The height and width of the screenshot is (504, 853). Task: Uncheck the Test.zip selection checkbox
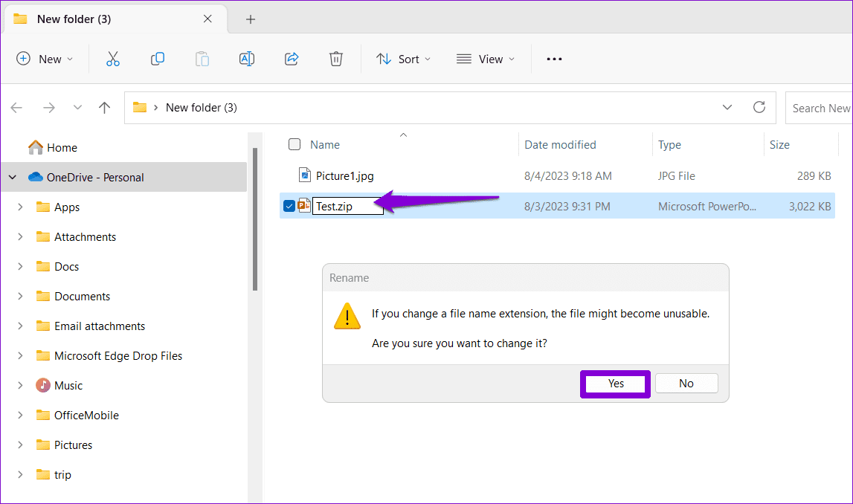289,206
